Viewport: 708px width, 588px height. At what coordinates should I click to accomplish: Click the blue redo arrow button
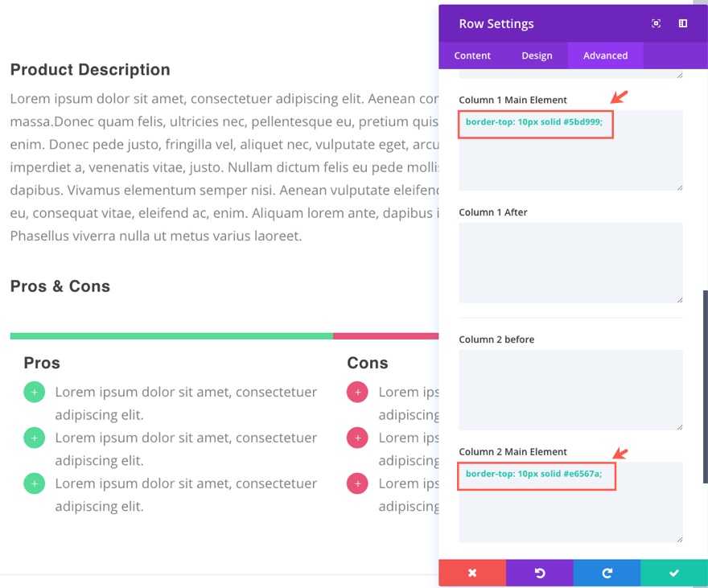(x=607, y=573)
